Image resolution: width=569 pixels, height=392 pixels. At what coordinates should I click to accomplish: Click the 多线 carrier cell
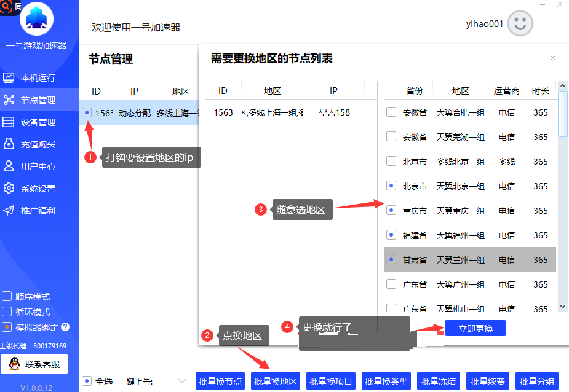pos(507,162)
